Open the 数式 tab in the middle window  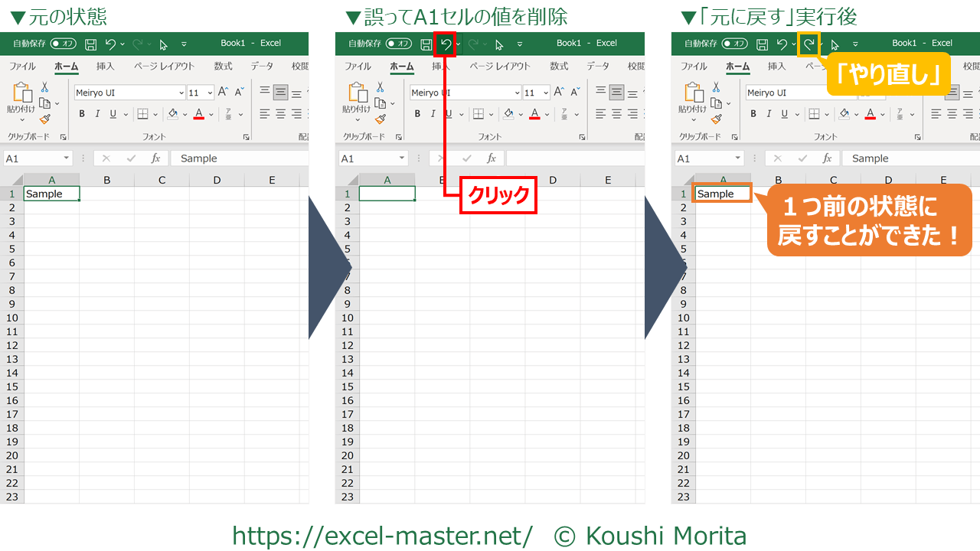tap(559, 67)
